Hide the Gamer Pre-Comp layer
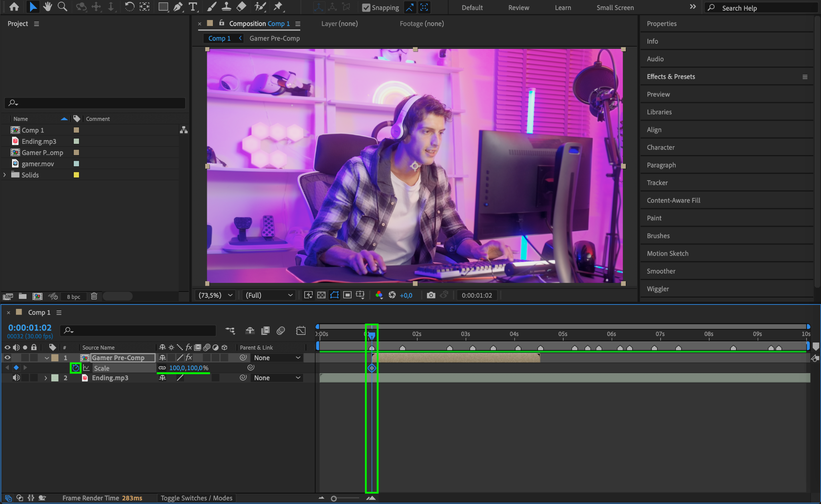 click(x=7, y=358)
